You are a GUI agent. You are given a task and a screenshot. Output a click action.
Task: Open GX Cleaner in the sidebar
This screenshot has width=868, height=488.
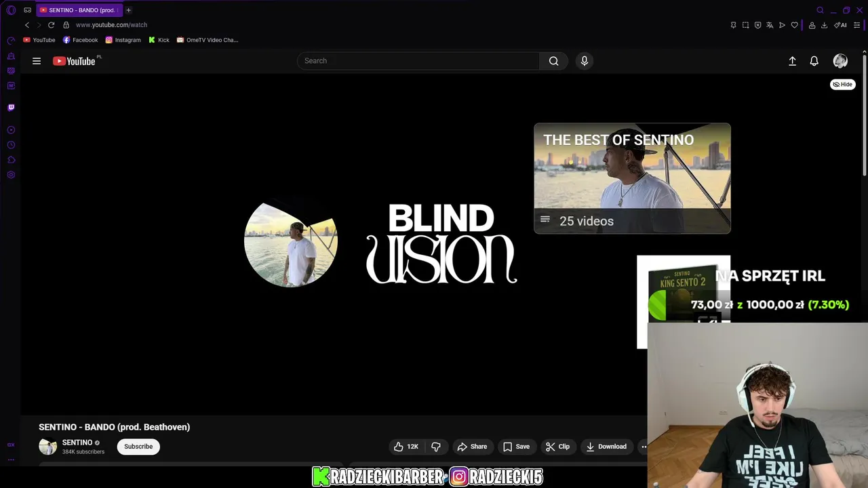(11, 56)
